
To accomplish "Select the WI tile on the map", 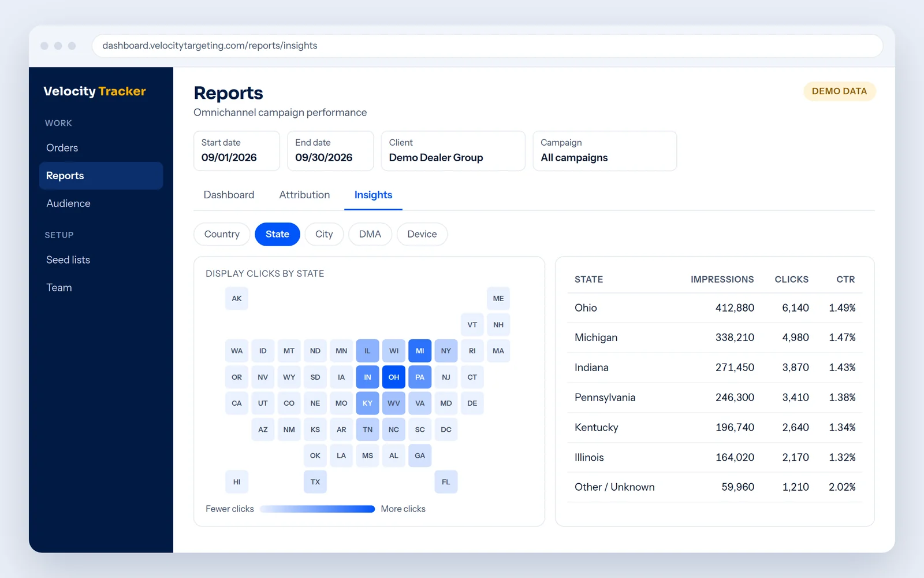I will click(394, 351).
